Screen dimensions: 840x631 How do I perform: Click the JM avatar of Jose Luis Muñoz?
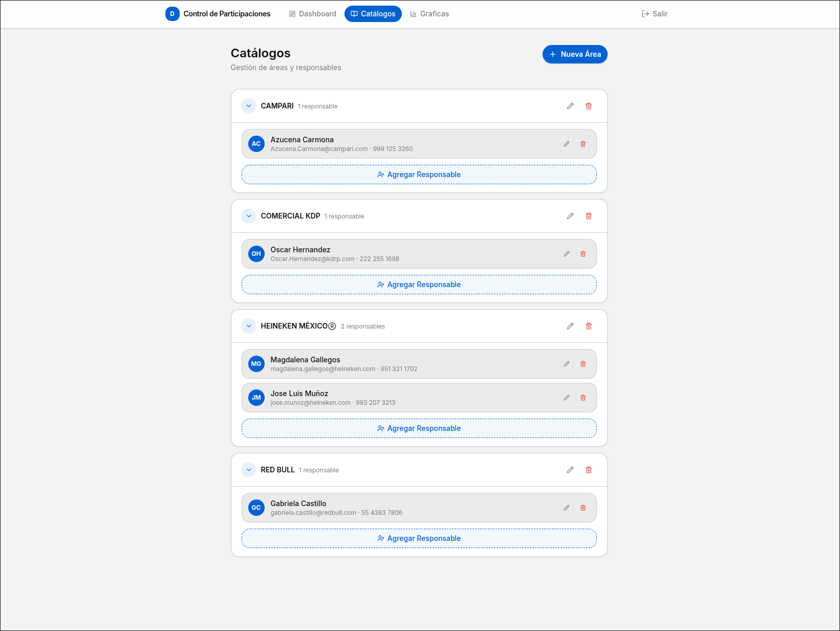click(256, 398)
